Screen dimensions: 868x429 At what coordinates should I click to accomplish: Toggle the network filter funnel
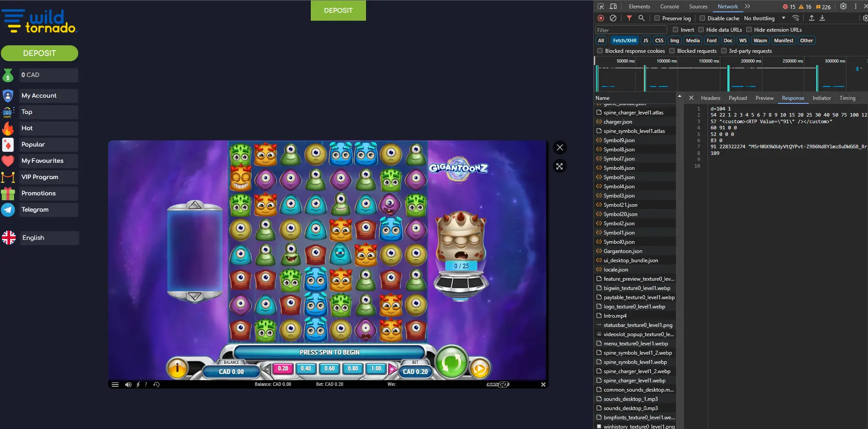pos(629,18)
